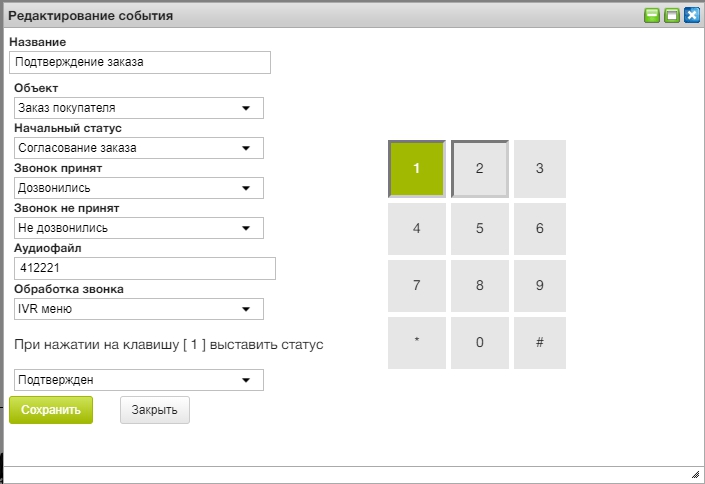This screenshot has width=705, height=484.
Task: Click the Аудиофайл input field
Action: pyautogui.click(x=146, y=268)
